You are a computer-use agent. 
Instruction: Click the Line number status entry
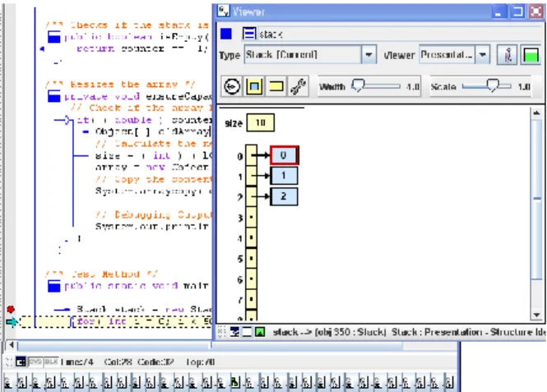(x=77, y=362)
